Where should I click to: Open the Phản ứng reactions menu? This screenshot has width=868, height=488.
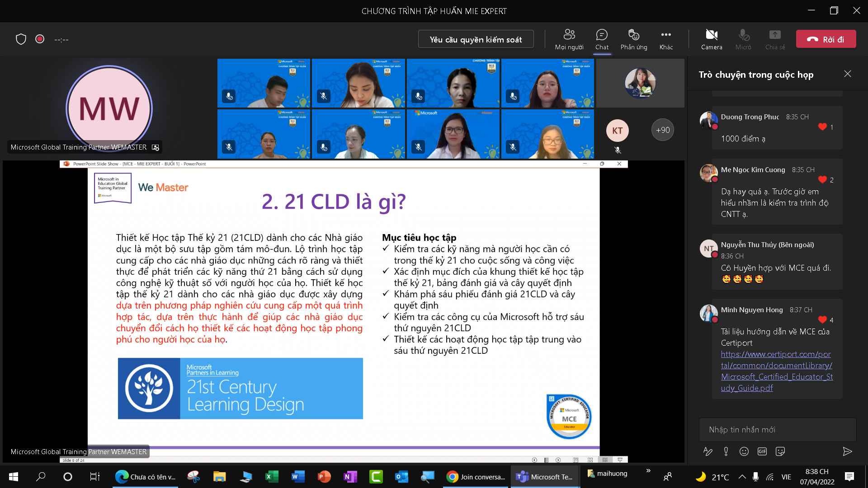click(x=633, y=39)
